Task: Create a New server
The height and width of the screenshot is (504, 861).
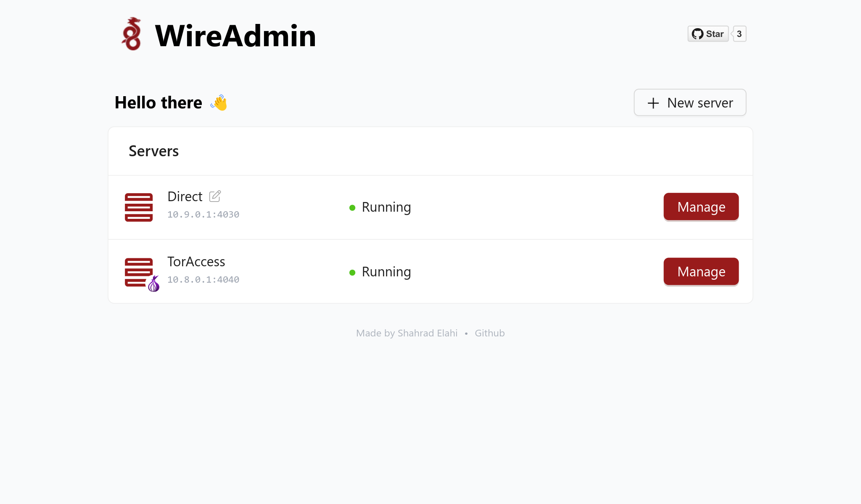Action: pos(690,102)
